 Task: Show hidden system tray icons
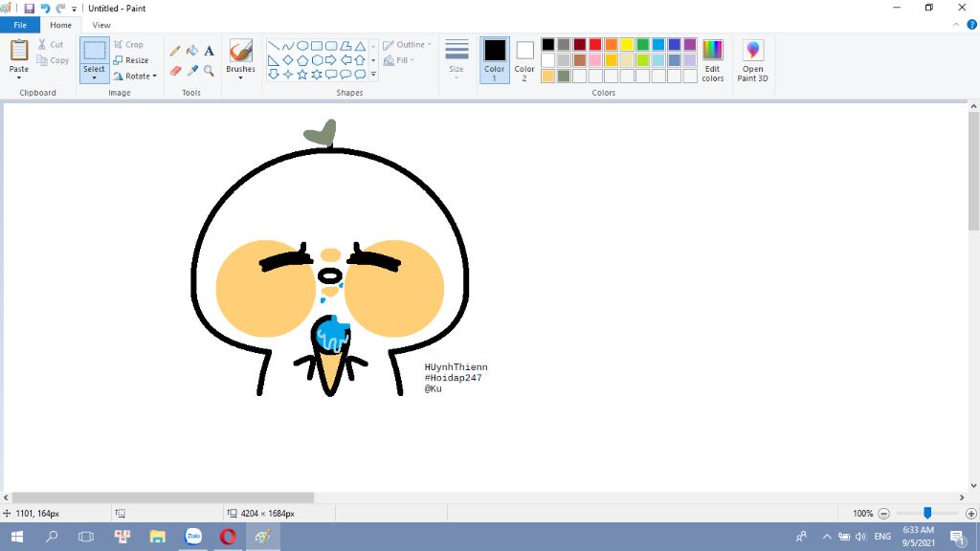click(827, 537)
